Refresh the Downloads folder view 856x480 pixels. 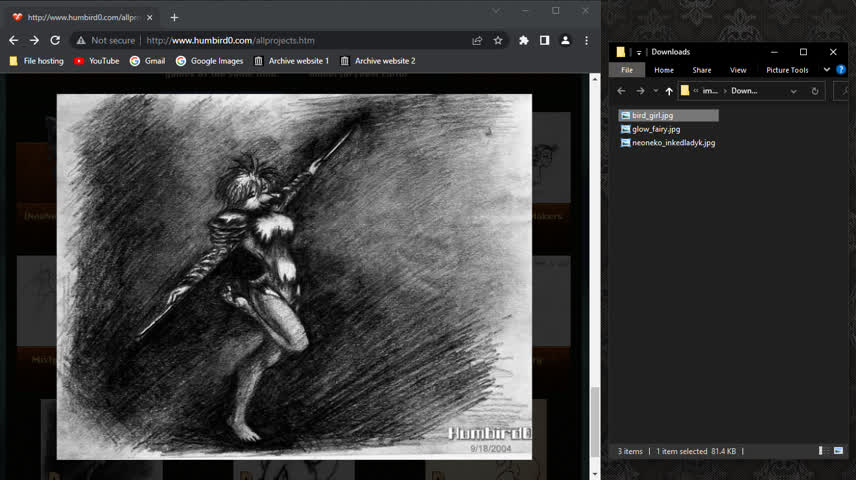[815, 91]
